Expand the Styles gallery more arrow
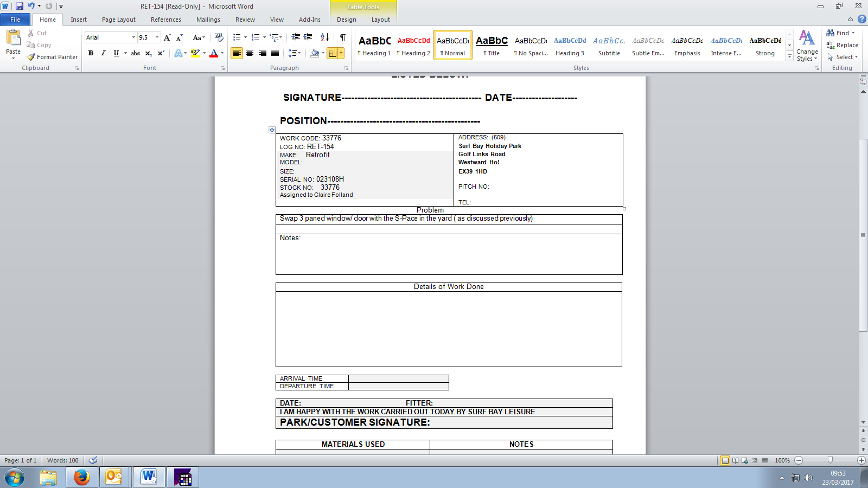This screenshot has height=488, width=868. pyautogui.click(x=789, y=57)
